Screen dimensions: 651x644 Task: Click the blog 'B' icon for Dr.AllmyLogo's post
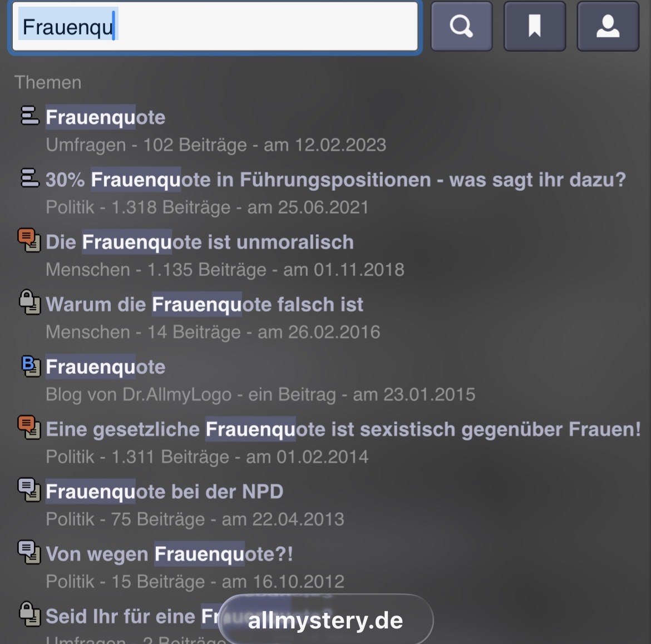pos(31,365)
